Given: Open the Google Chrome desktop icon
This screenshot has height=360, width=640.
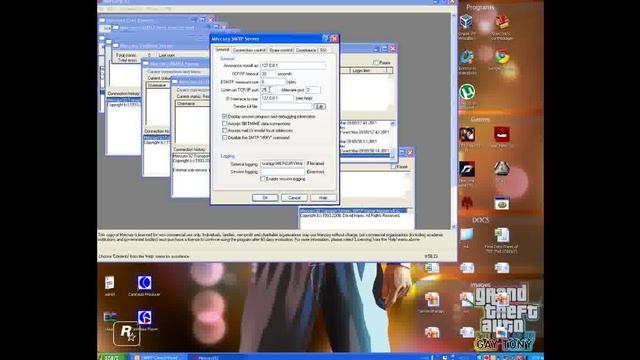Looking at the screenshot, I should point(502,57).
